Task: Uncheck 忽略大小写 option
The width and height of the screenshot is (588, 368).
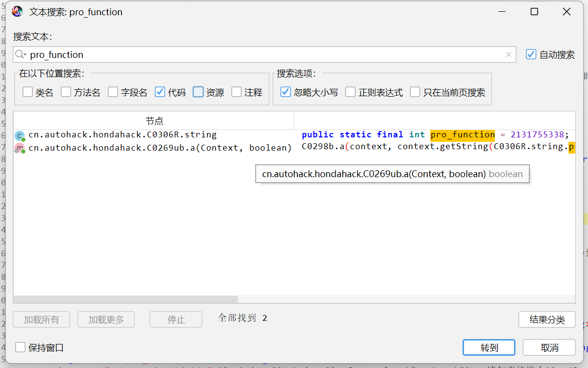Action: [x=286, y=92]
